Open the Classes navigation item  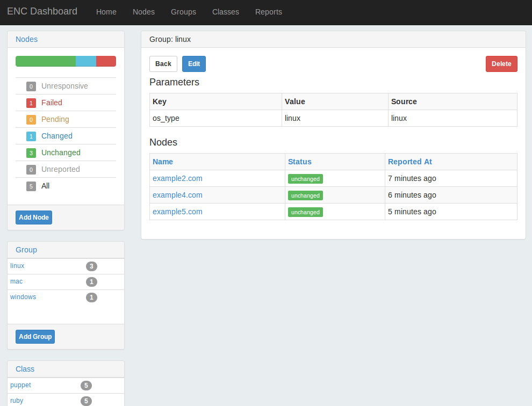[226, 12]
